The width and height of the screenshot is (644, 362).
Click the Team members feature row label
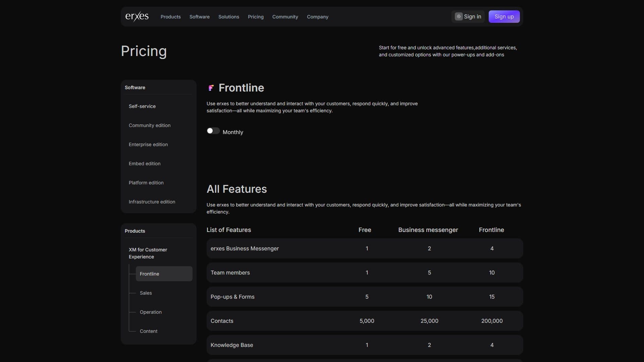tap(230, 273)
